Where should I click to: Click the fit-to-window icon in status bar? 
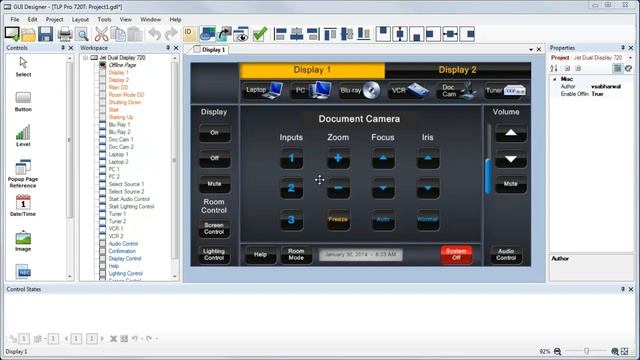coord(624,351)
